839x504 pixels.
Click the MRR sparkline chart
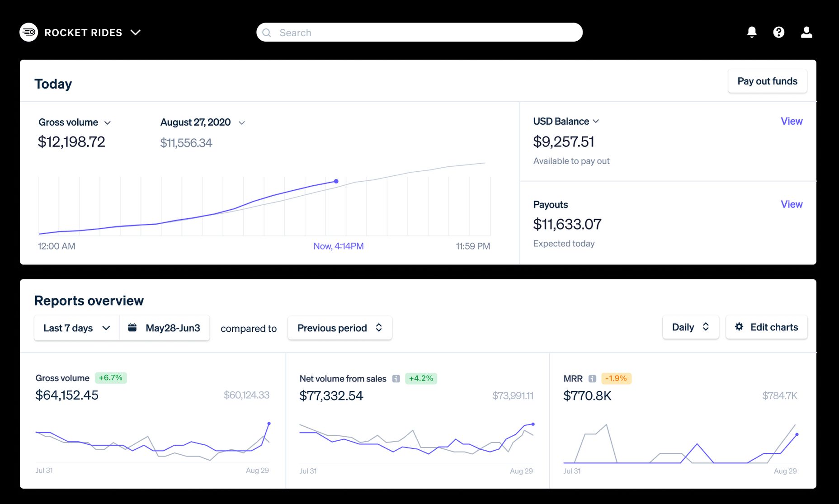tap(680, 444)
